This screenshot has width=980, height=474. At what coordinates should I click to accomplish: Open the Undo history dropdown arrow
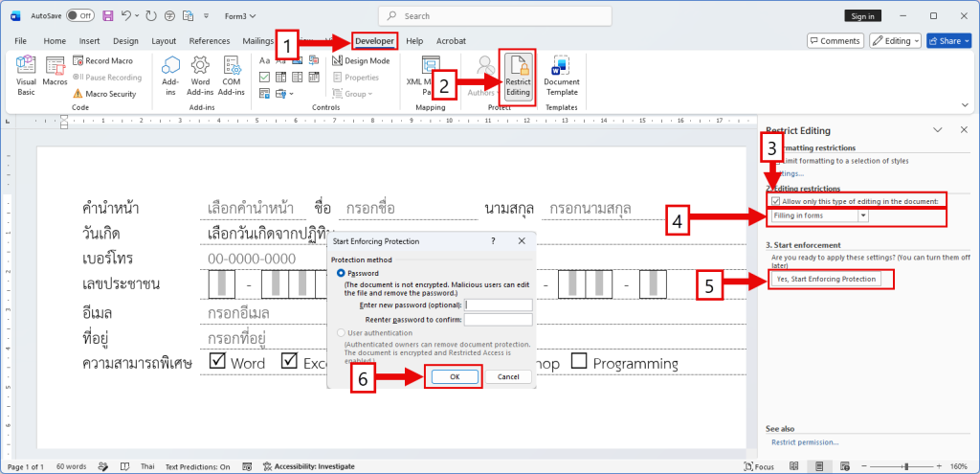[x=137, y=16]
